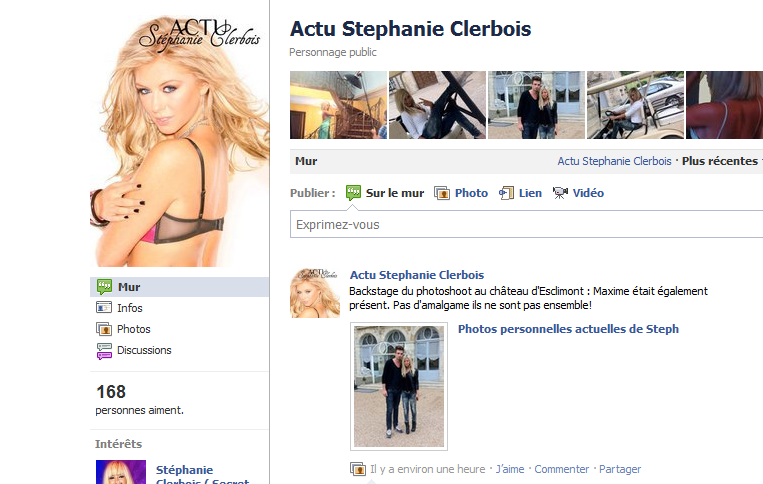Click the Infos card icon in sidebar
The image size is (763, 484).
pos(104,307)
